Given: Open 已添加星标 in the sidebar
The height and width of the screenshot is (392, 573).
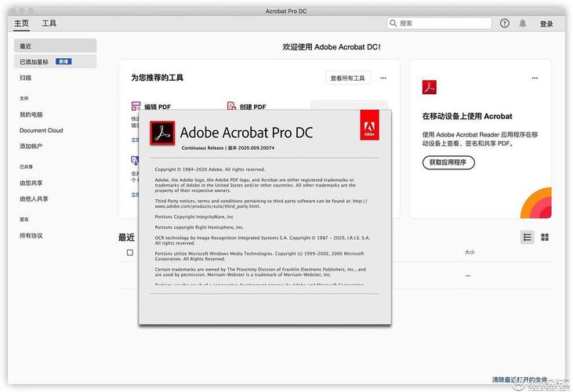Looking at the screenshot, I should [x=55, y=62].
